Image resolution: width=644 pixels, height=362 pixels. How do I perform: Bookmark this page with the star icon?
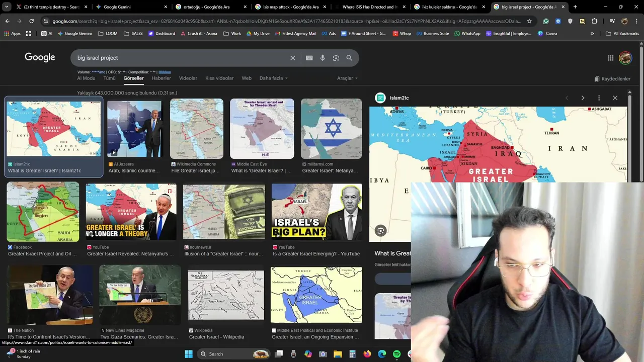point(529,21)
